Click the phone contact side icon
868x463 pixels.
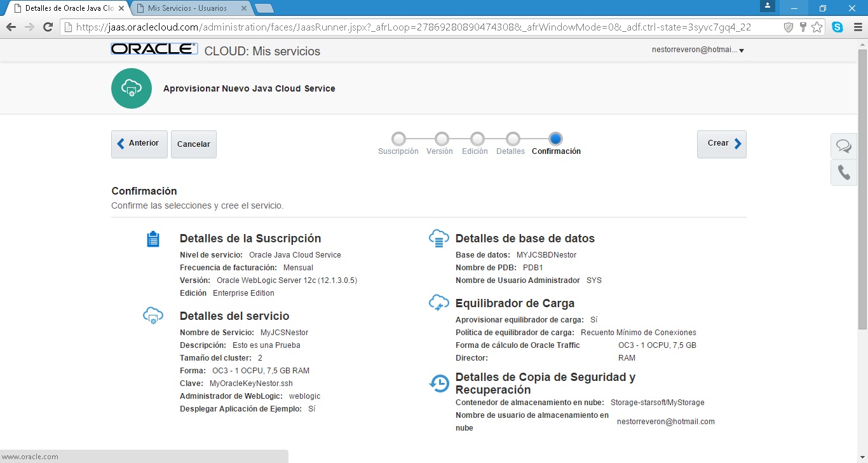point(844,173)
